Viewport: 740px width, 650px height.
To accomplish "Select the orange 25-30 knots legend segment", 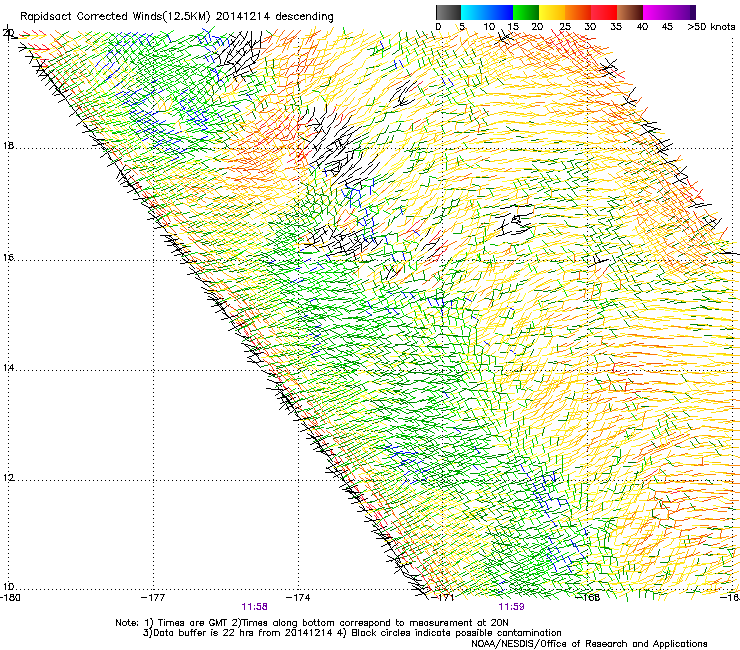I will click(578, 12).
